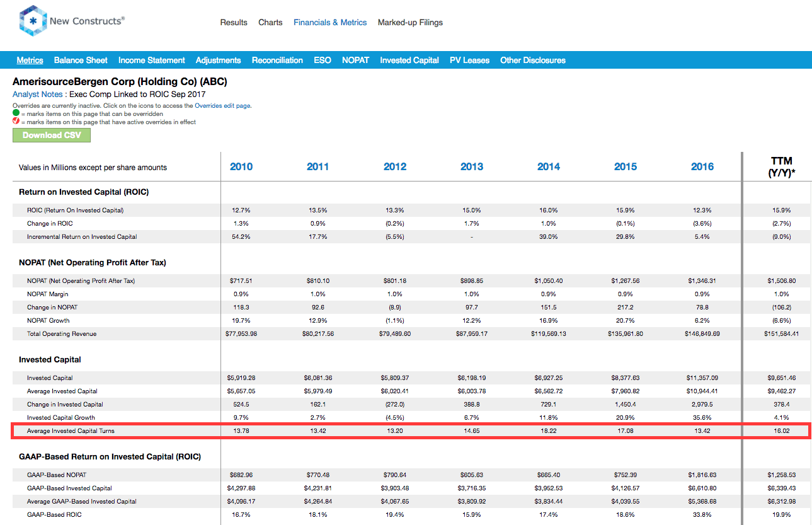Image resolution: width=812 pixels, height=525 pixels.
Task: Click the 2012 column header
Action: [395, 166]
